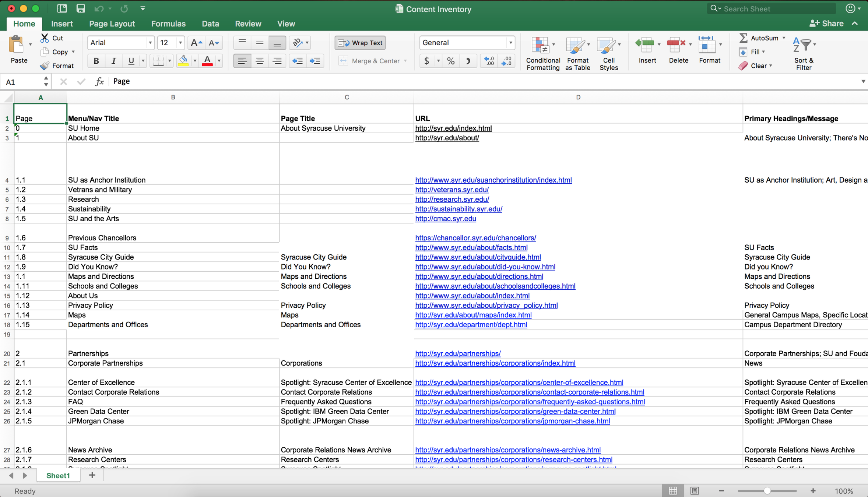Open the veterans.syr.edu hyperlink
Viewport: 868px width, 497px height.
452,190
